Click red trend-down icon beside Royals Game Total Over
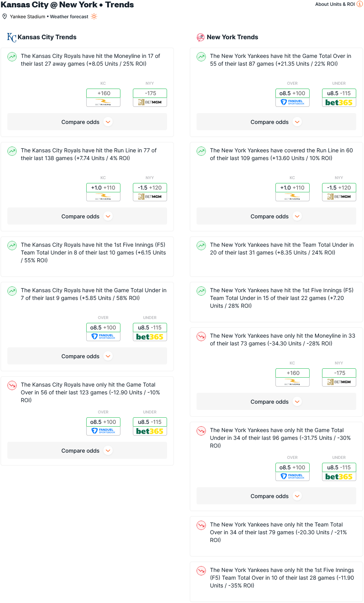 [x=12, y=385]
